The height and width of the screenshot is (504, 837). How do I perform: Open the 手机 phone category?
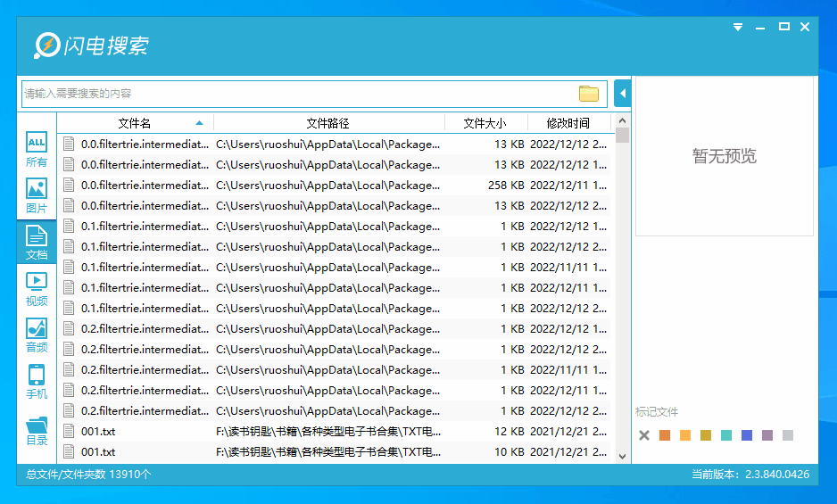click(x=37, y=382)
